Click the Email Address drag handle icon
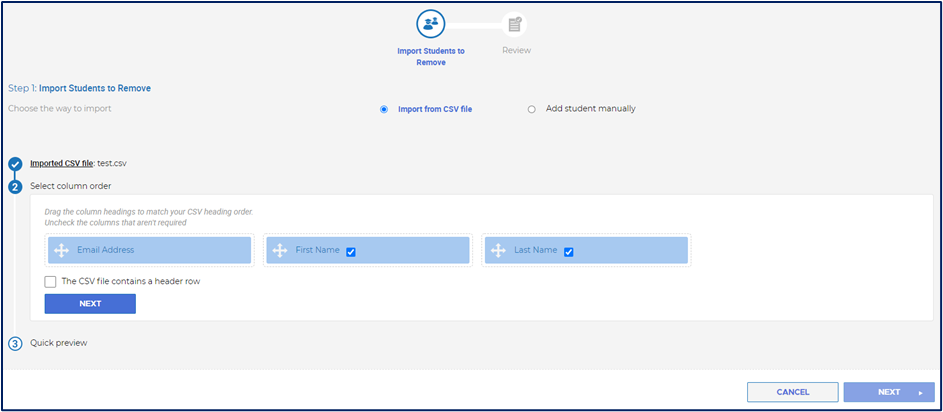943x412 pixels. 61,250
